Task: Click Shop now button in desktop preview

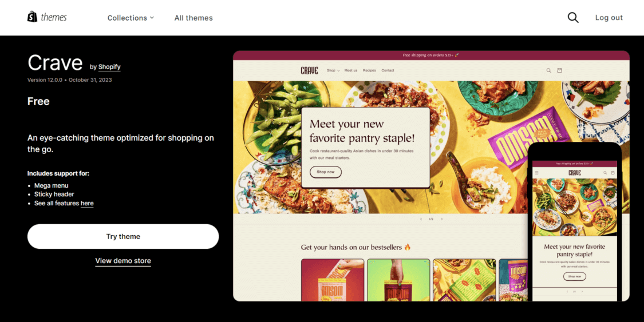Action: coord(326,172)
